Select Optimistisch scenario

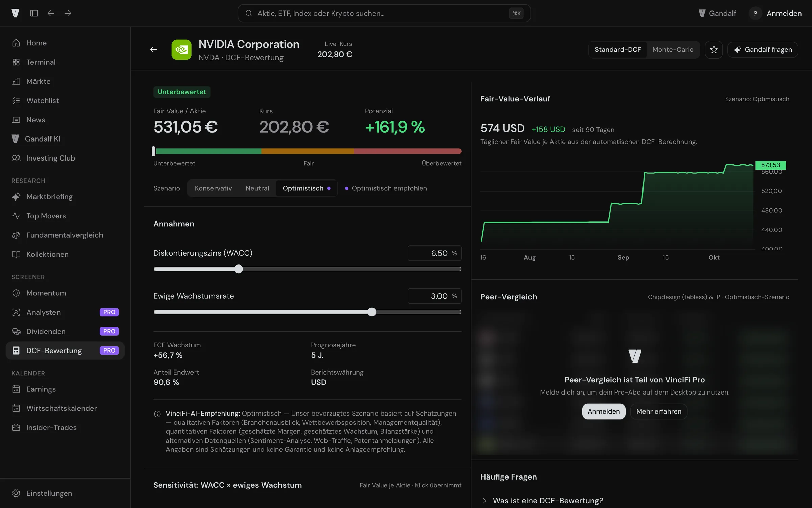307,188
